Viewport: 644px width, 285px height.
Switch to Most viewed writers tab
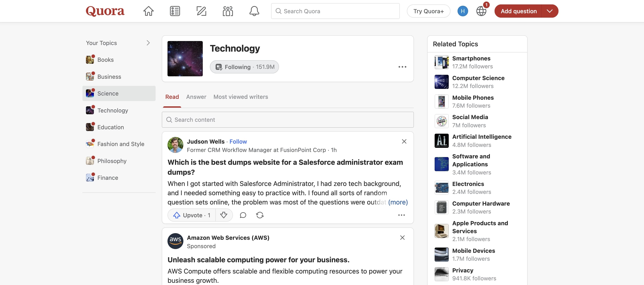coord(240,97)
